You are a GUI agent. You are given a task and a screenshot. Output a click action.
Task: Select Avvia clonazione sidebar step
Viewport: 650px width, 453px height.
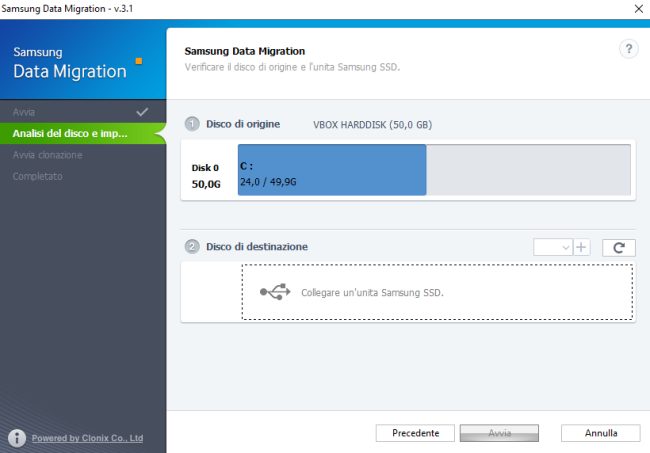click(47, 155)
